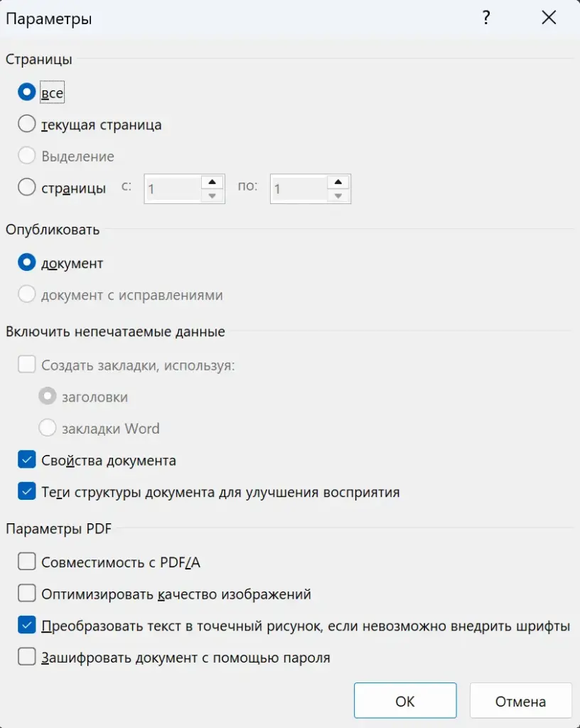
Task: Click the help question mark icon
Action: point(485,18)
